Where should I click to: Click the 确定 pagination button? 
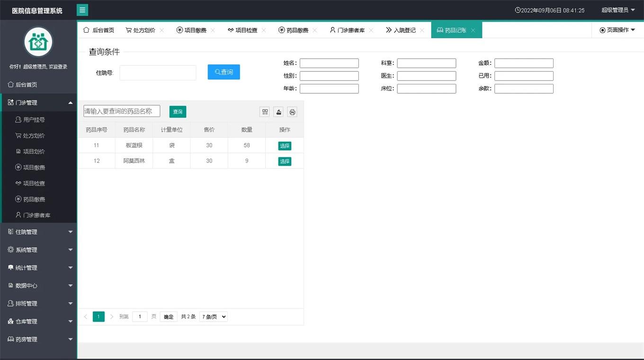click(169, 317)
